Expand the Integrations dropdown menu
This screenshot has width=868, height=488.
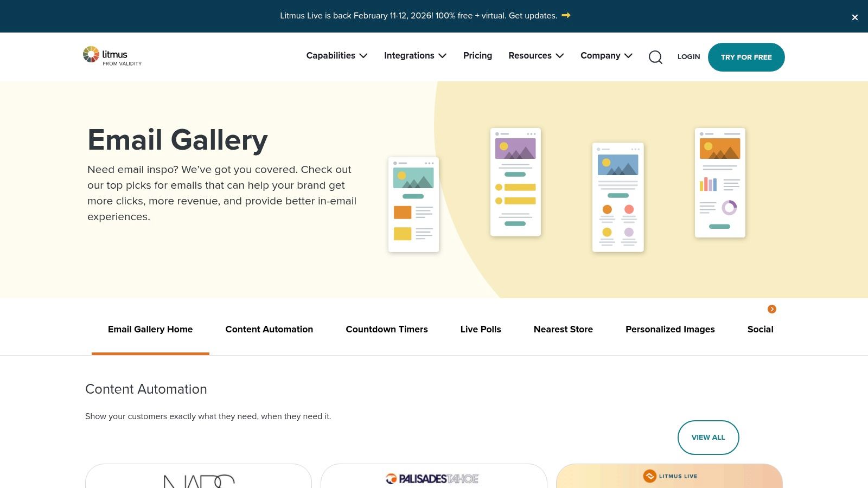[x=415, y=55]
